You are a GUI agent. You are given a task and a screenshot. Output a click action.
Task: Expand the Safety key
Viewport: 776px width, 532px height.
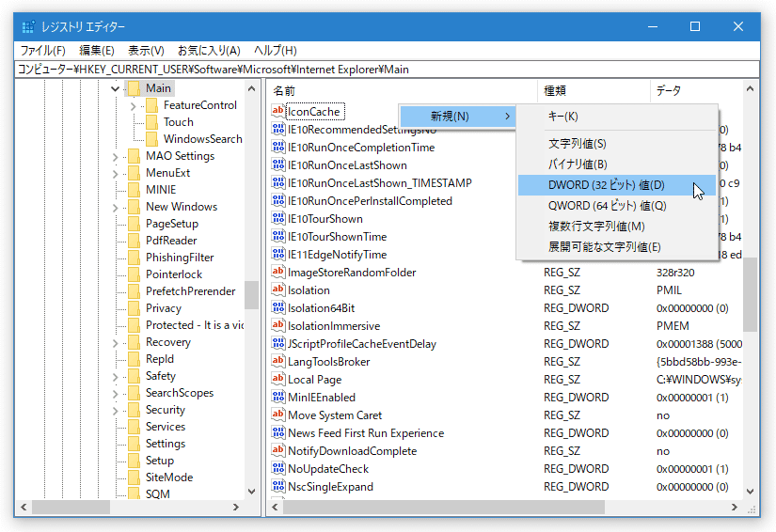pos(116,377)
